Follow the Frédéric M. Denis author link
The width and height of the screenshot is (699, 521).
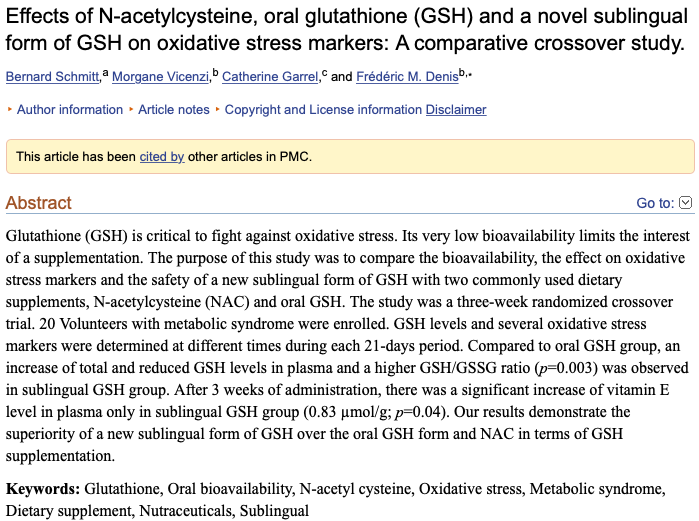[x=407, y=77]
